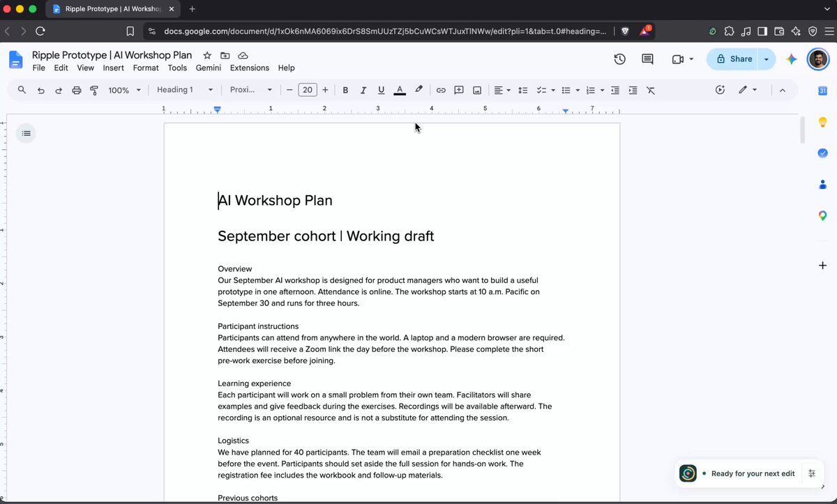Show the document outline tabs panel
This screenshot has width=837, height=504.
(x=26, y=133)
